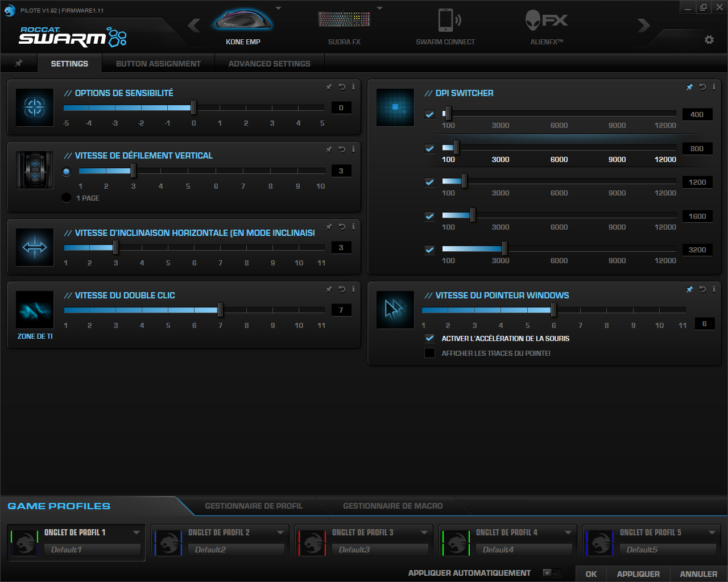This screenshot has height=582, width=728.
Task: Open the Swarm Connect phone icon
Action: pyautogui.click(x=446, y=22)
